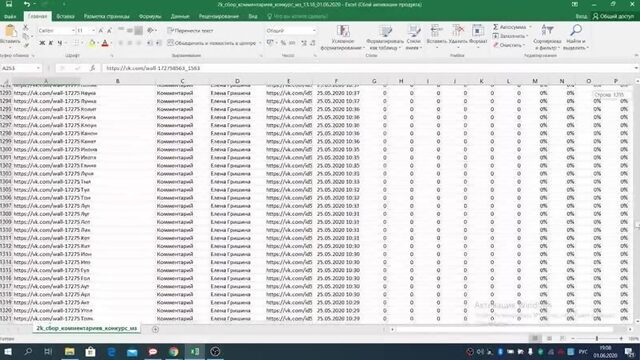Viewport: 640px width, 360px height.
Task: Open the Data ribbon tab
Action: pos(180,16)
